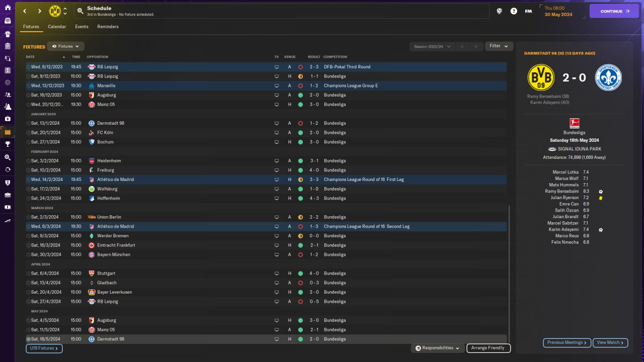Click the Schedule search bar
Viewport: 644px width, 362px height.
point(282,11)
